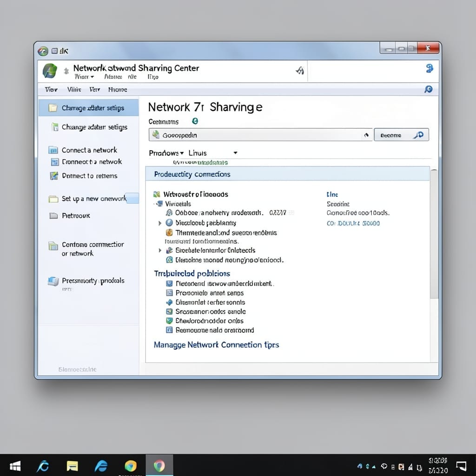Image resolution: width=476 pixels, height=476 pixels.
Task: Click the icon next to 'Connect a network'
Action: [53, 150]
